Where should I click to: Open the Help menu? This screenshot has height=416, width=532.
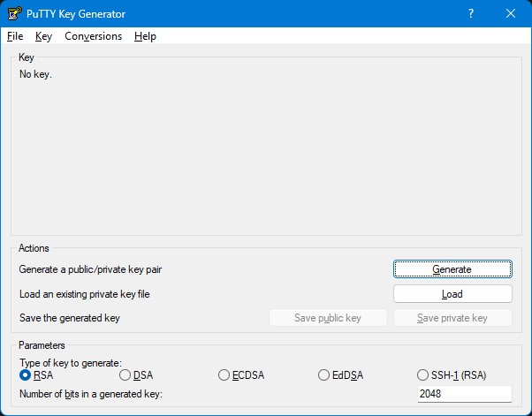click(145, 36)
